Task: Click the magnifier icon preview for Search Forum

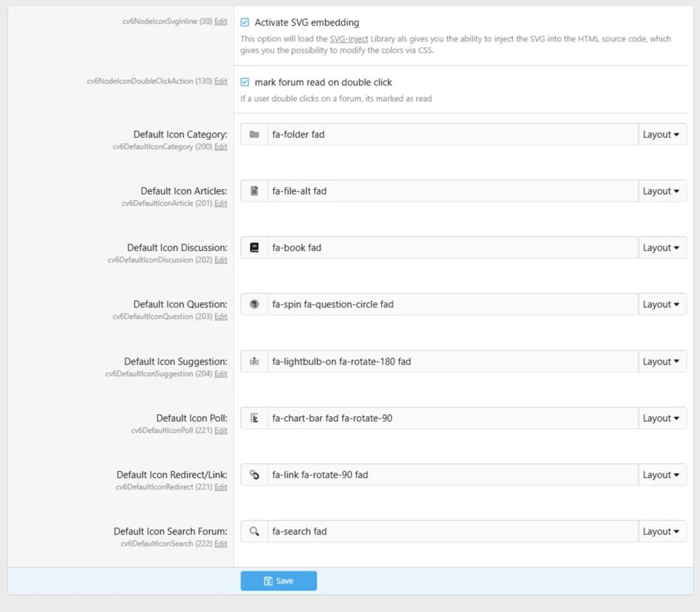Action: click(x=254, y=531)
